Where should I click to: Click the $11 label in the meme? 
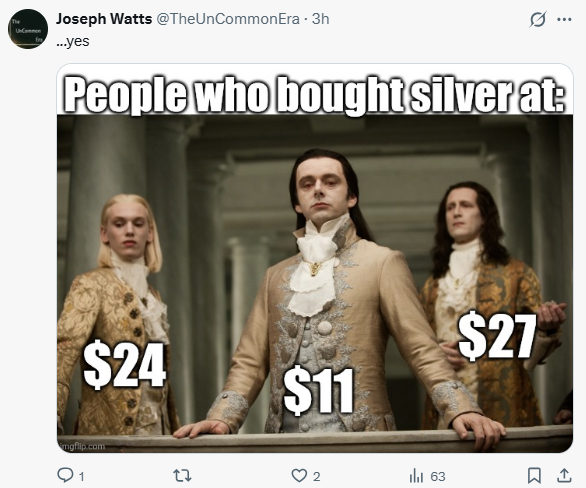point(318,390)
